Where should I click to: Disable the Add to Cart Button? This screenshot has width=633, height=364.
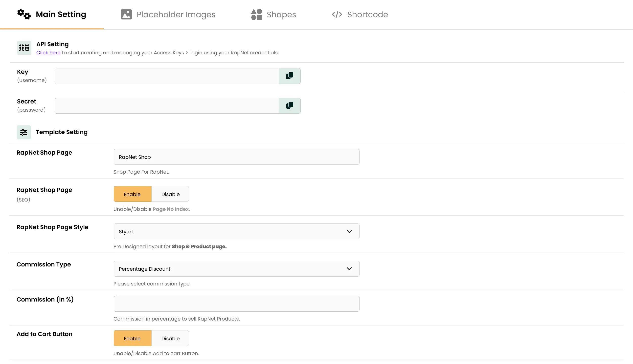[x=170, y=338]
